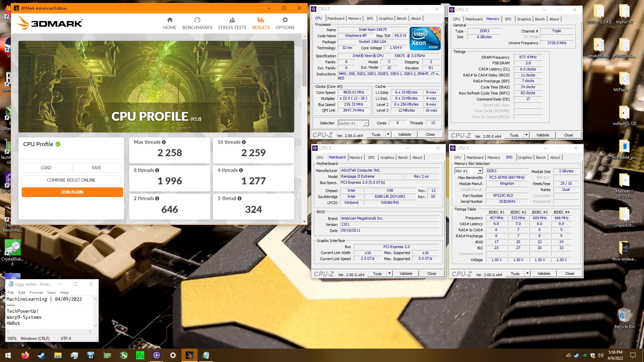Click info icon beside 2 threads score
Viewport: 644px width, 362px height.
pyautogui.click(x=157, y=198)
